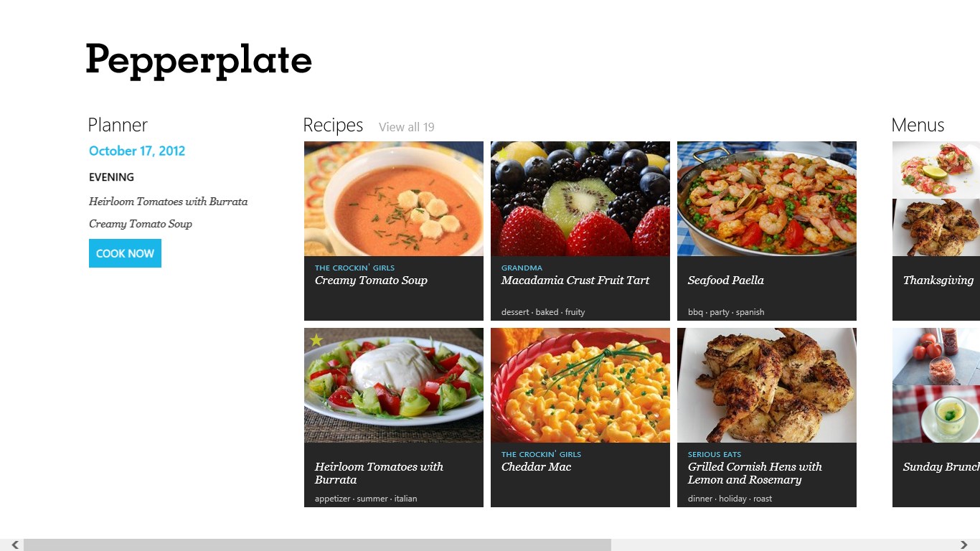The height and width of the screenshot is (551, 980).
Task: Open planned item Heirloom Tomatoes with Burrata
Action: point(168,202)
